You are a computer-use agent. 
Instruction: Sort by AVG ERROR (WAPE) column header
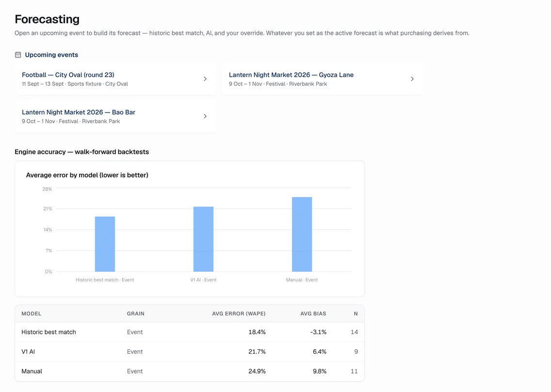tap(239, 313)
